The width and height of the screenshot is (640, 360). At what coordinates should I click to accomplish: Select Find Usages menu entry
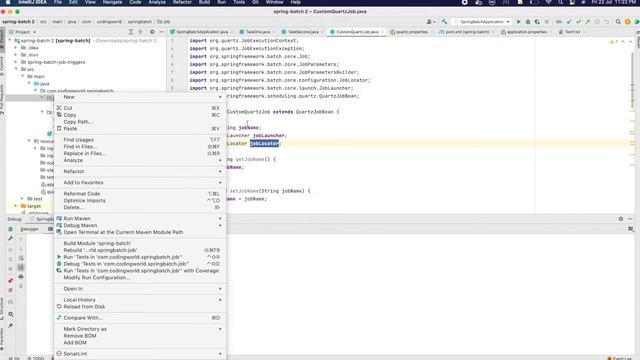pos(140,140)
